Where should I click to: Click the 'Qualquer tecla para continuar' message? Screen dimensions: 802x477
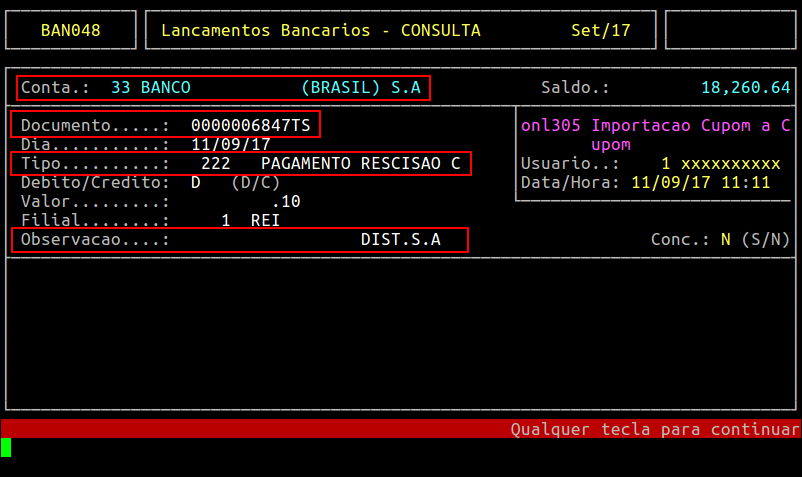pyautogui.click(x=655, y=429)
